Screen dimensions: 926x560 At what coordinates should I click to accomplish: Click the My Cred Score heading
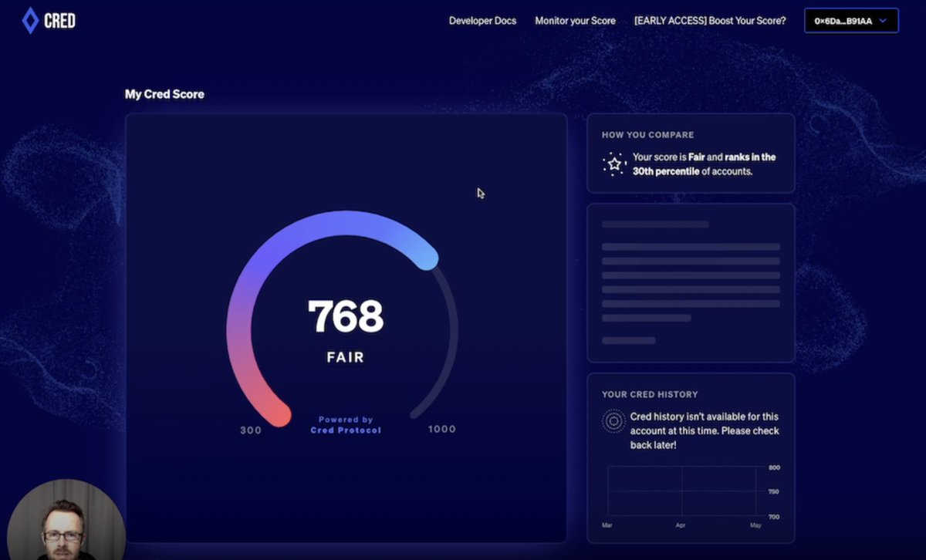(164, 94)
